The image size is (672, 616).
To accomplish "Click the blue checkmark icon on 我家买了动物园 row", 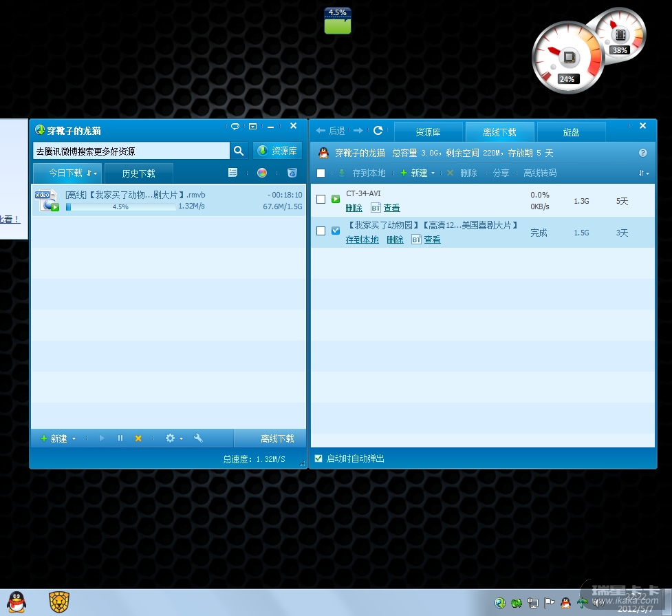I will [x=336, y=231].
